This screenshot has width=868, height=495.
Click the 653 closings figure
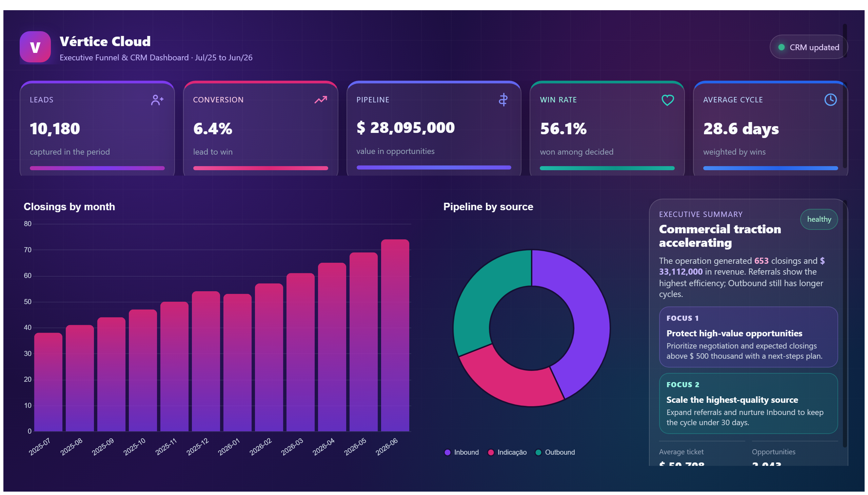[x=761, y=261]
